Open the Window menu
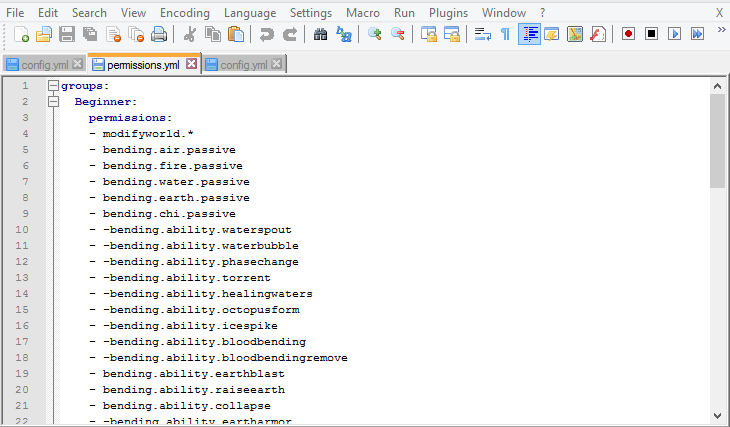Viewport: 730px width, 427px height. tap(504, 13)
